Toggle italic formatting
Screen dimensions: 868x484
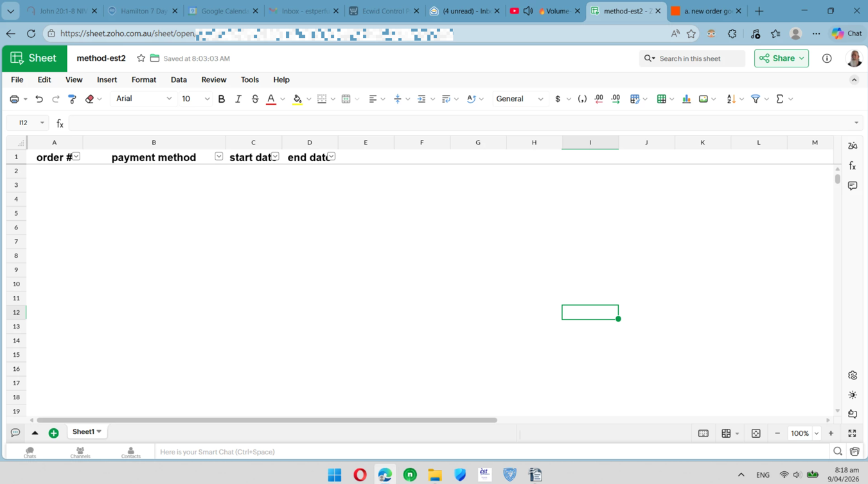(x=238, y=99)
